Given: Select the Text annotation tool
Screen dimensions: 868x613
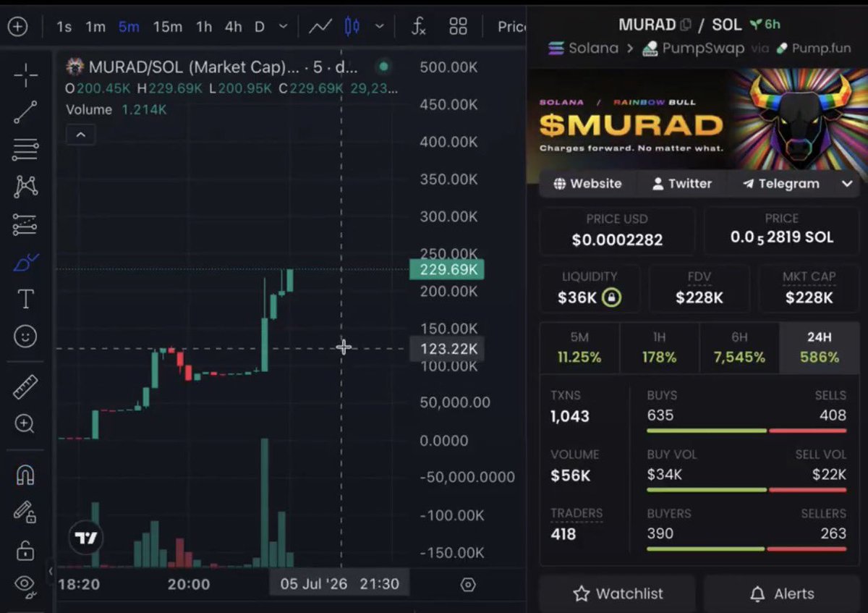Looking at the screenshot, I should 25,299.
